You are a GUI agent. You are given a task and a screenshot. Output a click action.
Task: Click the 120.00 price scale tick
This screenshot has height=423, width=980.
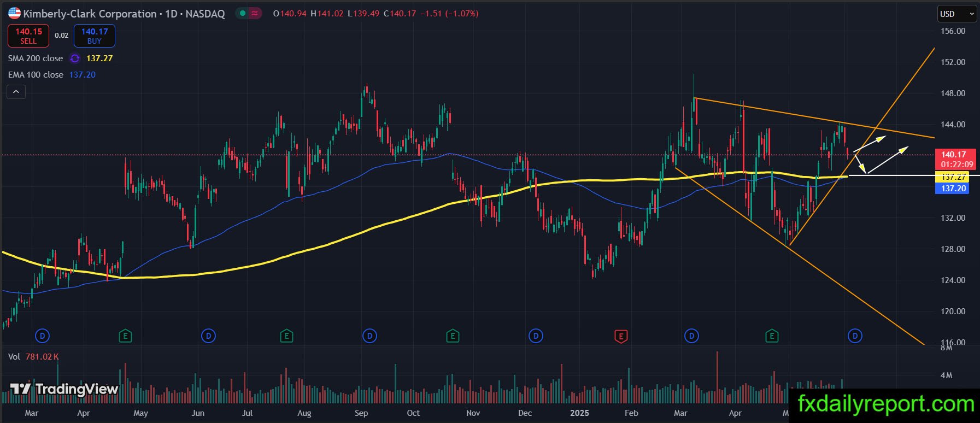pos(953,312)
